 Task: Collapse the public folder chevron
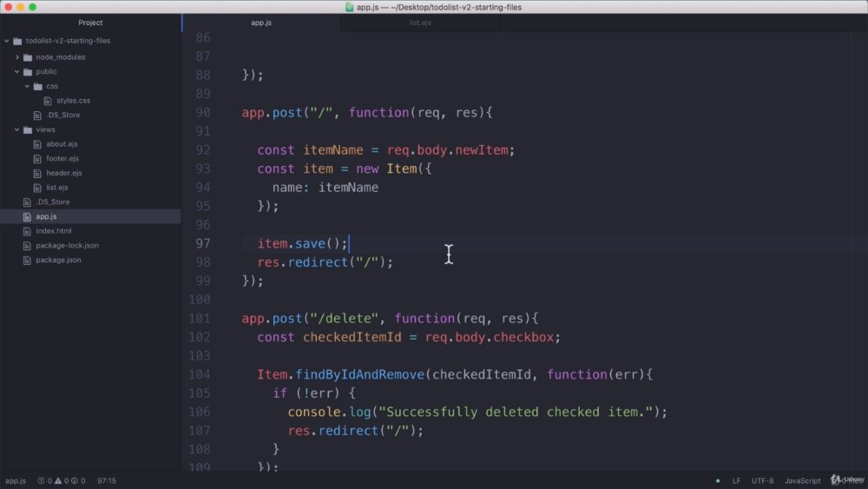17,71
